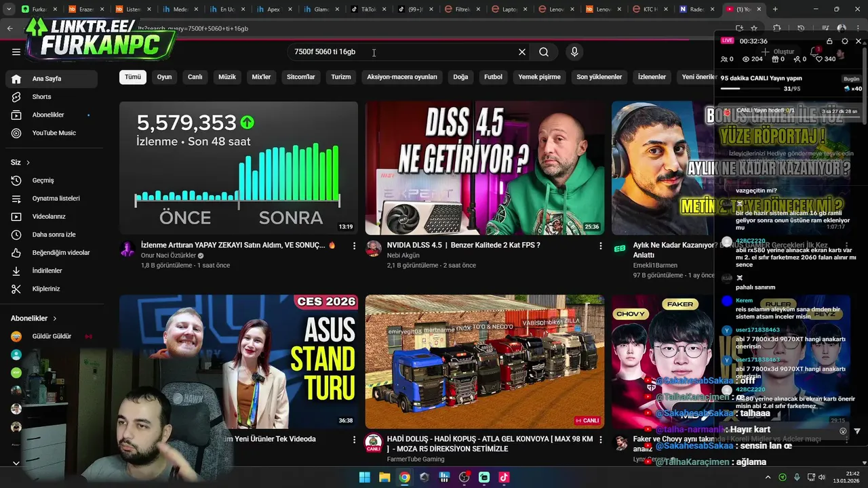
Task: Open Abonelikler in the sidebar
Action: 52,115
